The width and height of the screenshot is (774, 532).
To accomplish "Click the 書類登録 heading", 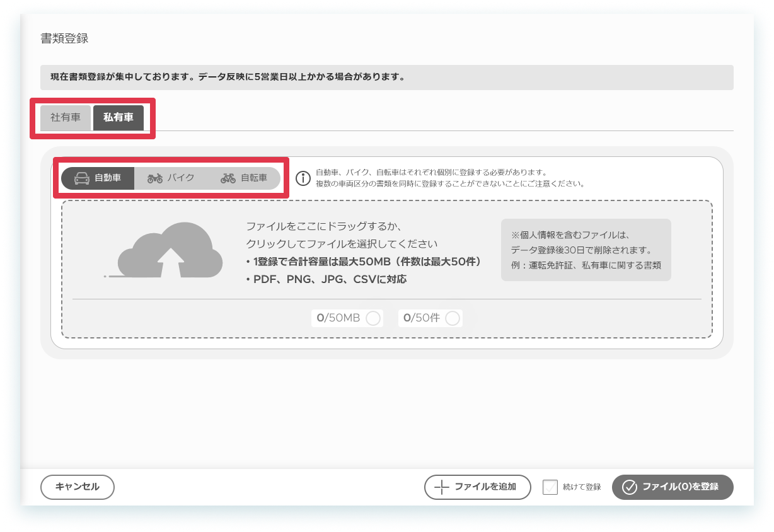I will point(64,38).
